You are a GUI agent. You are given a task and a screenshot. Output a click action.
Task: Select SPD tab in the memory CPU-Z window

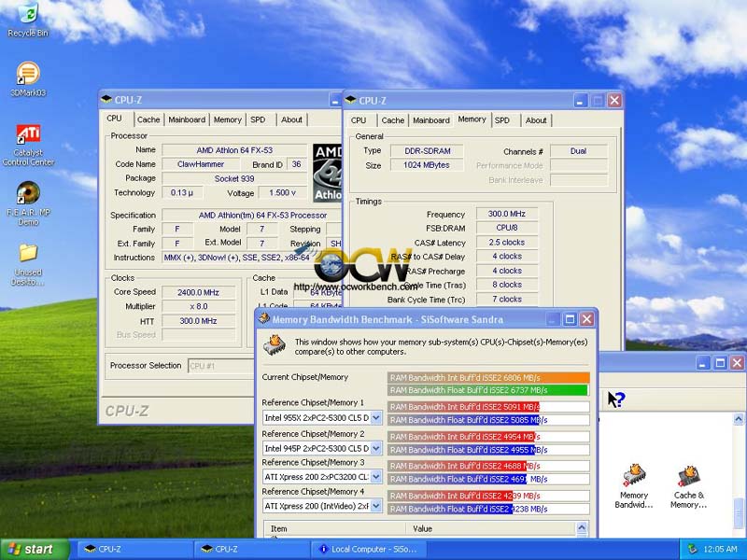pyautogui.click(x=502, y=120)
